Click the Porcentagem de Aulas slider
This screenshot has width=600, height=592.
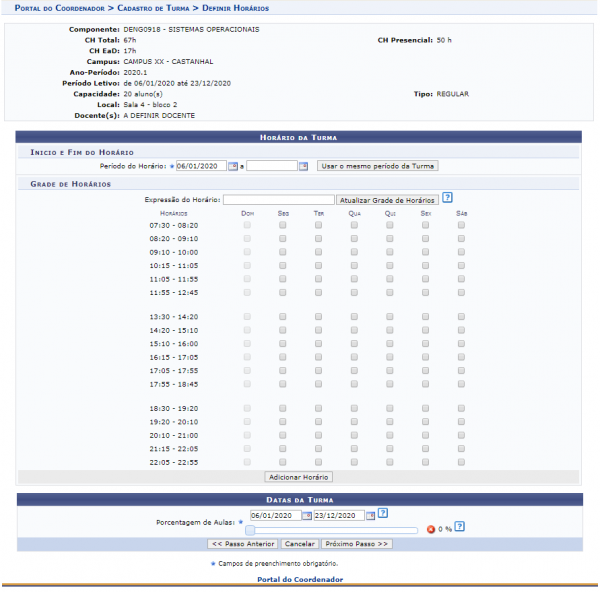332,530
